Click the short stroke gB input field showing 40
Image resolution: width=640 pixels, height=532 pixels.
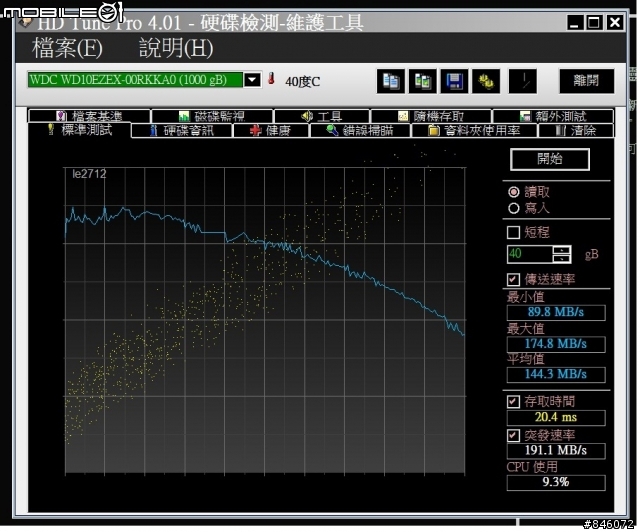pyautogui.click(x=529, y=254)
